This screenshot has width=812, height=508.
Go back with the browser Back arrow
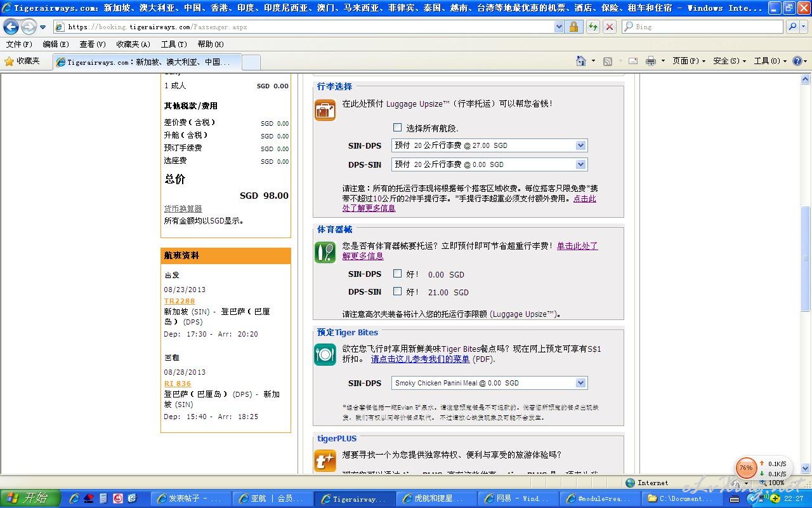click(x=11, y=27)
